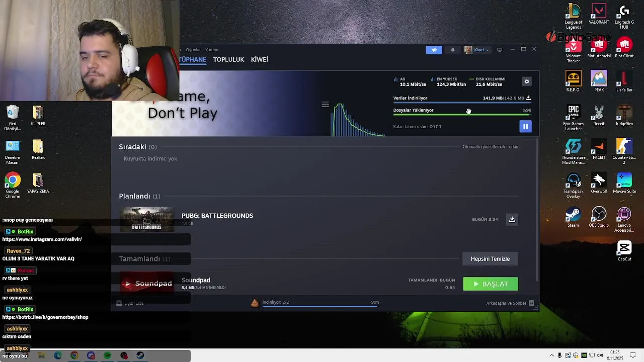This screenshot has width=644, height=362.
Task: Open Liar's Bar desktop icon
Action: coord(624,81)
